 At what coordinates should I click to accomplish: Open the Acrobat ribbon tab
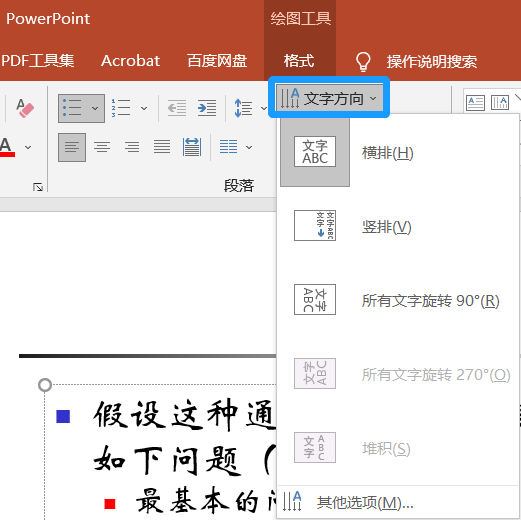(x=130, y=61)
